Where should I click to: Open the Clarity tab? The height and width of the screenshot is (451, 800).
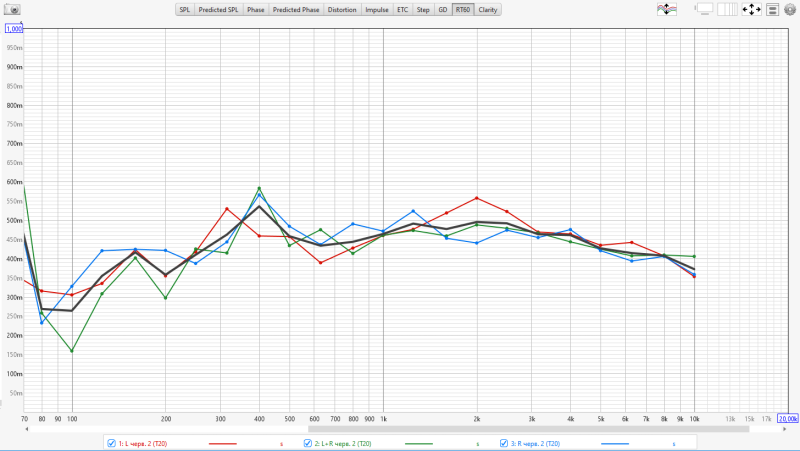point(488,10)
